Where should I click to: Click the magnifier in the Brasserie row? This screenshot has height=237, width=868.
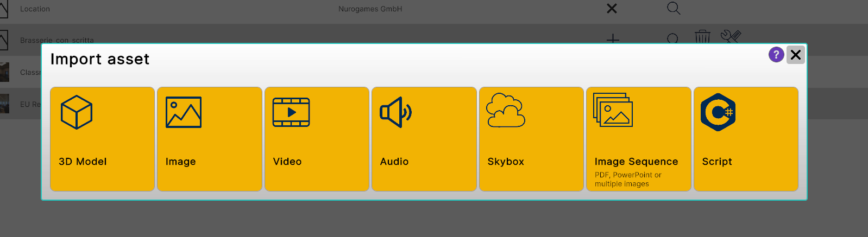pos(672,39)
